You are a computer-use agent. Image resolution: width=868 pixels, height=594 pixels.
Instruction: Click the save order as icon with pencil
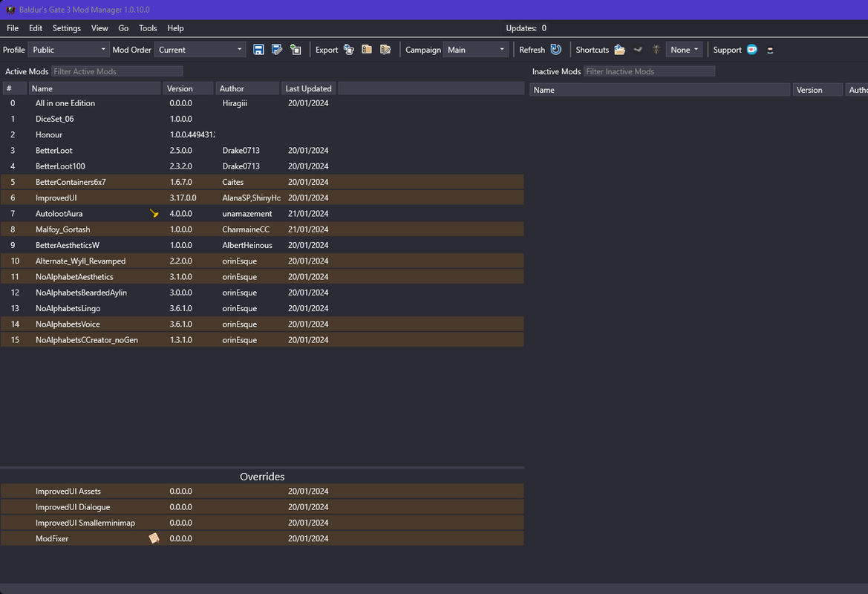click(x=277, y=50)
